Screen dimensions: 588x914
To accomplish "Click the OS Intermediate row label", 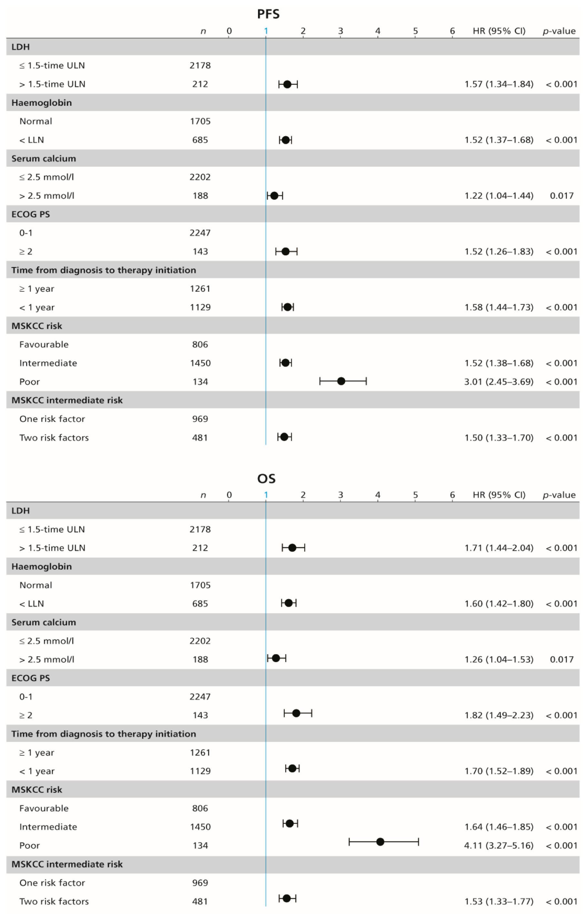I will pyautogui.click(x=48, y=827).
